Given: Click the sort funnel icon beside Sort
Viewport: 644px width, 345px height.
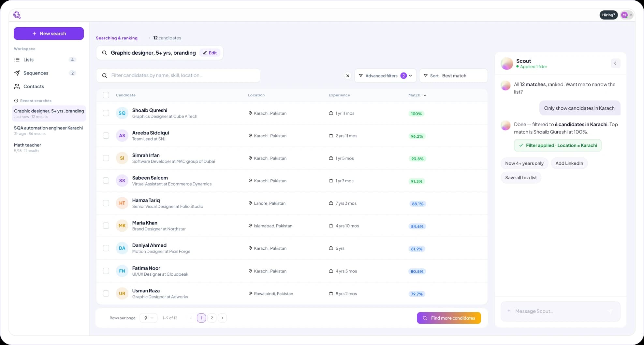Looking at the screenshot, I should [x=425, y=76].
